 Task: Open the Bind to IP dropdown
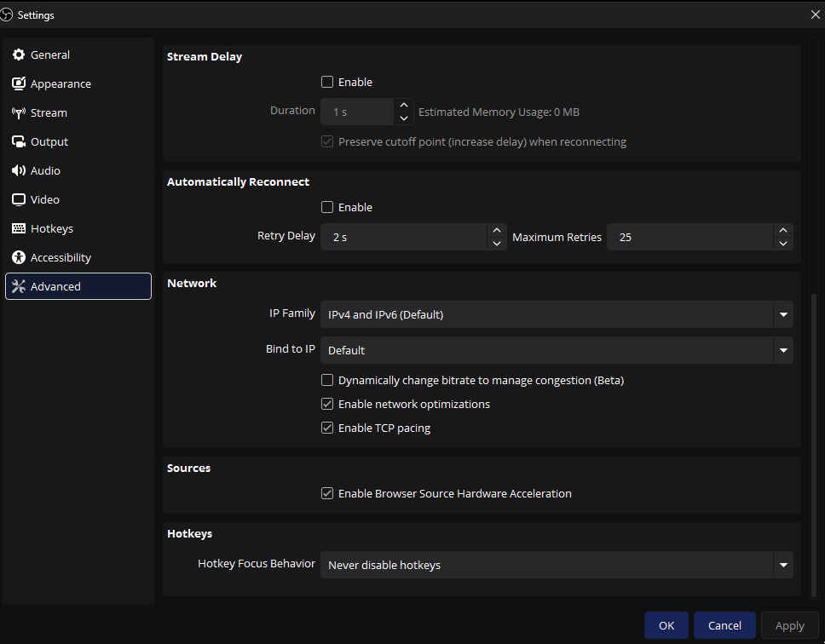[x=557, y=350]
